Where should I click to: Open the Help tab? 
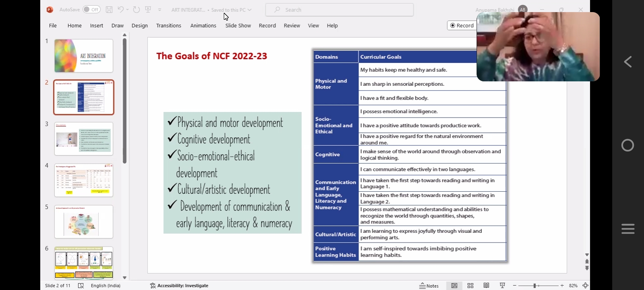click(x=332, y=25)
